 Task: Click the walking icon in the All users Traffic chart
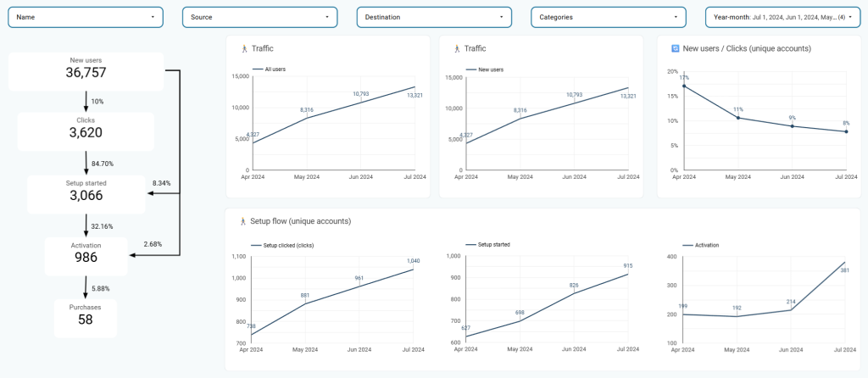coord(244,48)
